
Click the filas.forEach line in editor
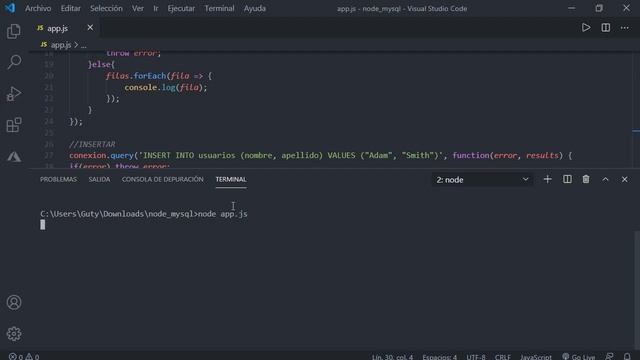[x=159, y=76]
